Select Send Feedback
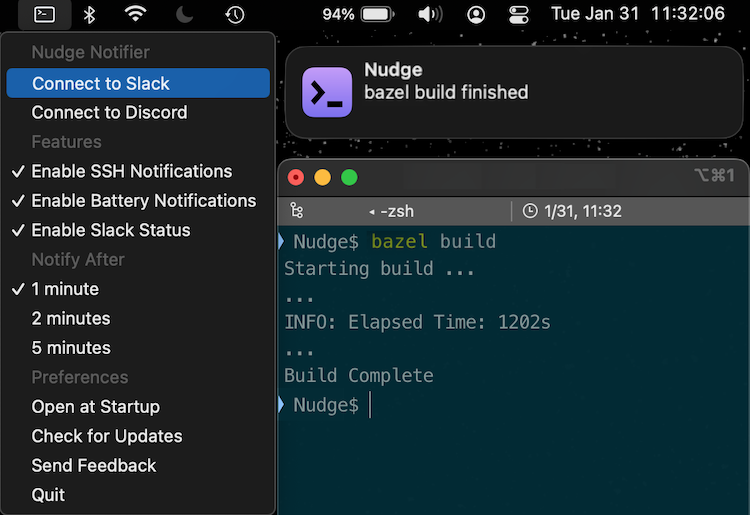Screen dimensions: 750x515 point(138,465)
